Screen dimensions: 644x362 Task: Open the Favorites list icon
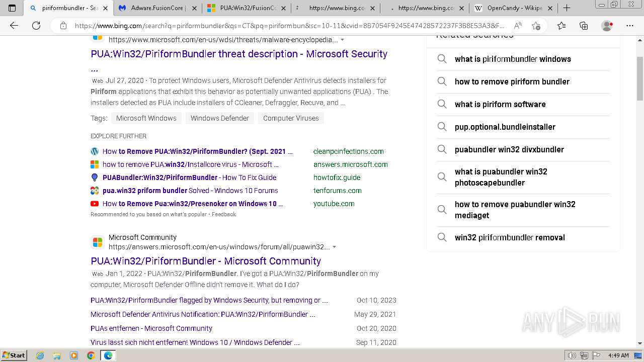pos(561,26)
